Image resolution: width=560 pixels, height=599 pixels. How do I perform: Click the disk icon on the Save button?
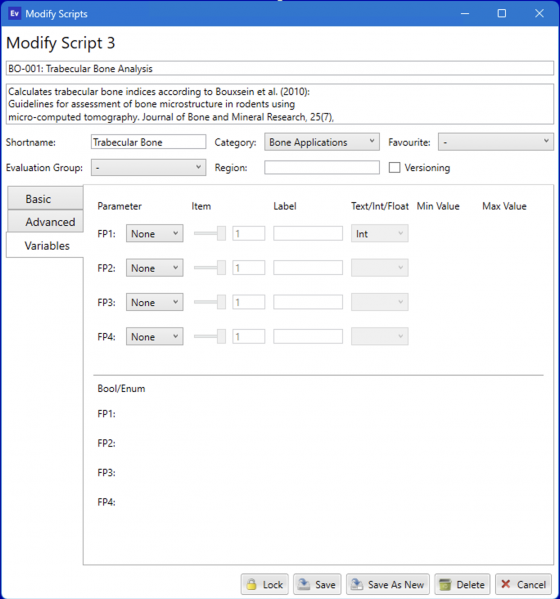click(x=304, y=584)
